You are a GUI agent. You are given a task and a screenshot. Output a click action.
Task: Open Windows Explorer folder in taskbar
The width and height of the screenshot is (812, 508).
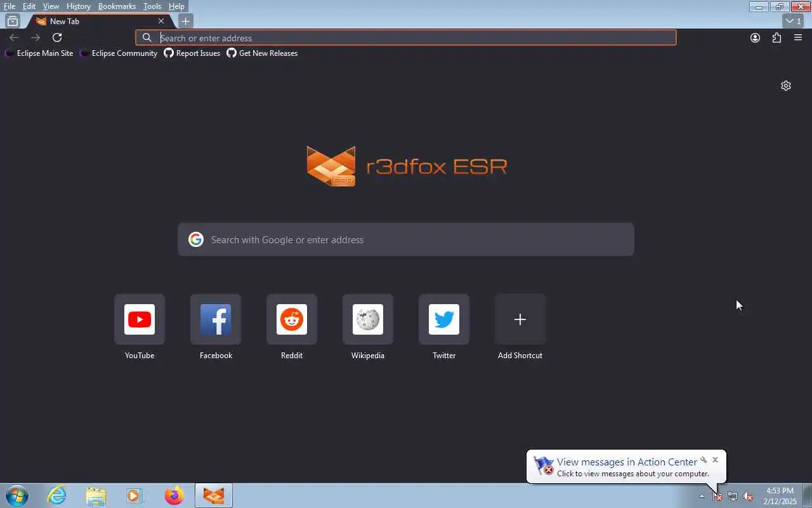coord(96,495)
